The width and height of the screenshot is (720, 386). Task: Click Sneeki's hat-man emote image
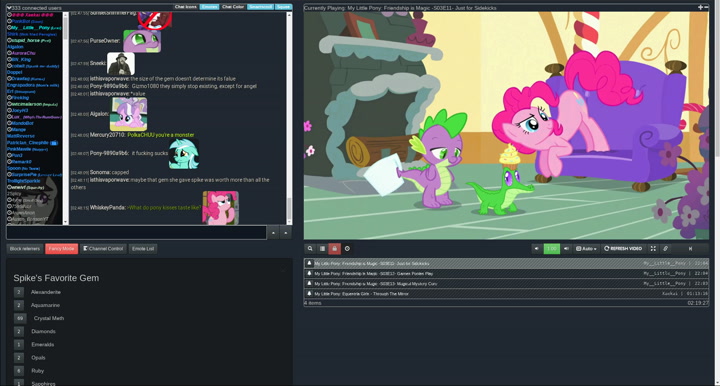pyautogui.click(x=121, y=64)
